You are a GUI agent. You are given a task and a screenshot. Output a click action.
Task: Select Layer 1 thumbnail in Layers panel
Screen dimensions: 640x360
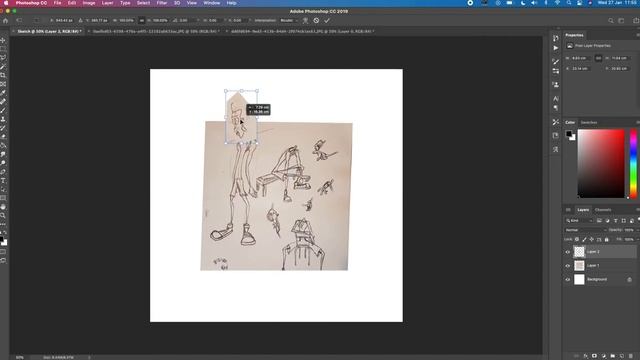point(579,266)
